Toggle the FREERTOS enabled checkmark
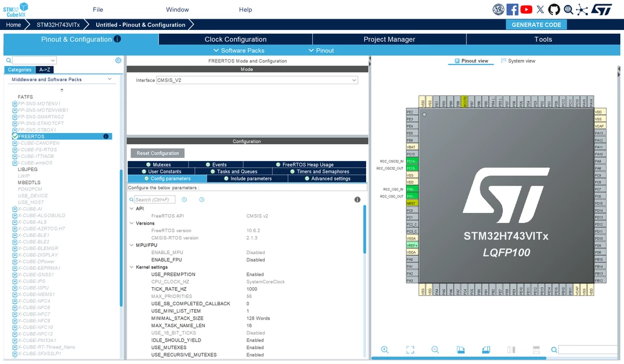624x364 pixels. (x=15, y=137)
